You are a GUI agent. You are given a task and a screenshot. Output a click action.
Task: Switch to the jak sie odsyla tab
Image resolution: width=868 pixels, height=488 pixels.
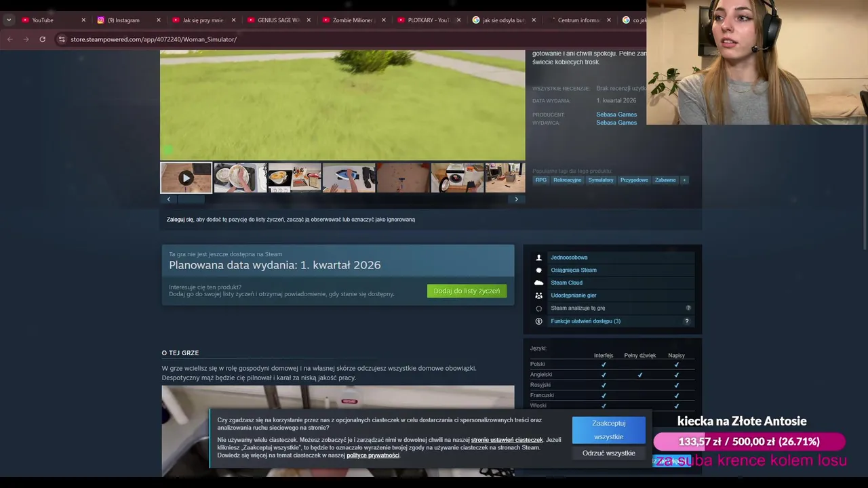pyautogui.click(x=503, y=20)
